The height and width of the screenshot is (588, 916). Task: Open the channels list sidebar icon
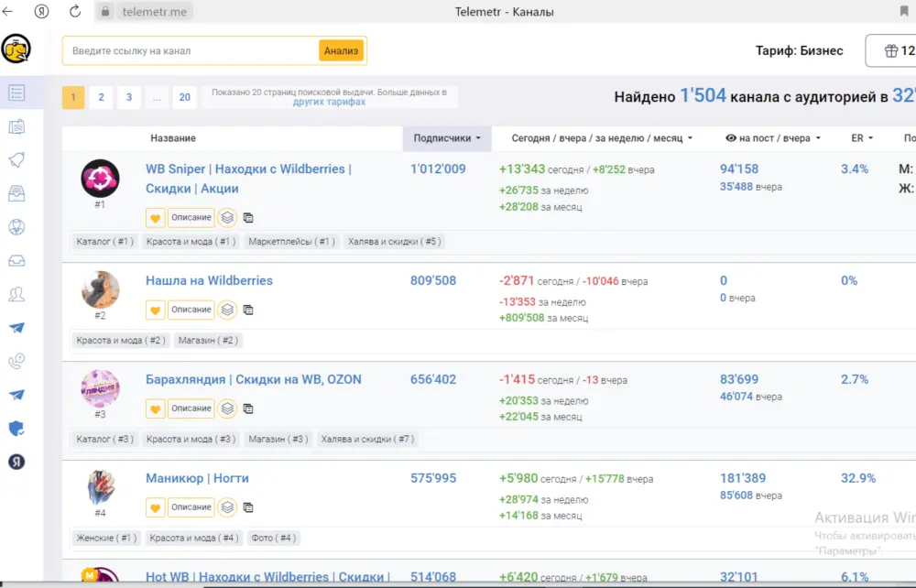coord(16,93)
